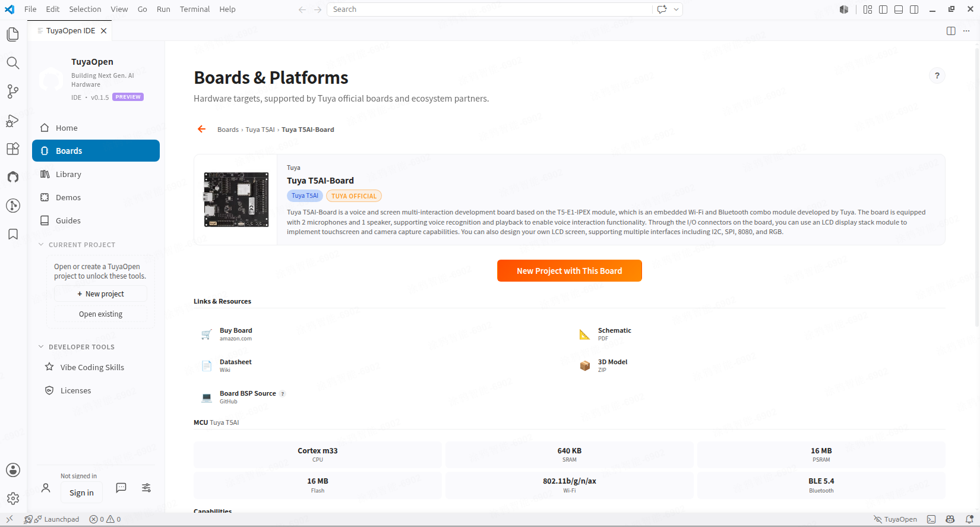Open Library in sidebar navigation
The width and height of the screenshot is (980, 527).
(96, 174)
